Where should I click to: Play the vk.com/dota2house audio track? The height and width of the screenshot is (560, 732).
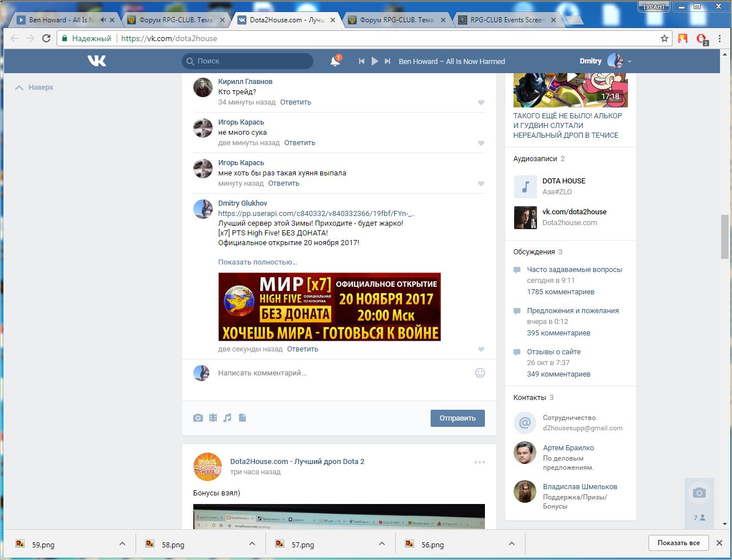click(525, 218)
